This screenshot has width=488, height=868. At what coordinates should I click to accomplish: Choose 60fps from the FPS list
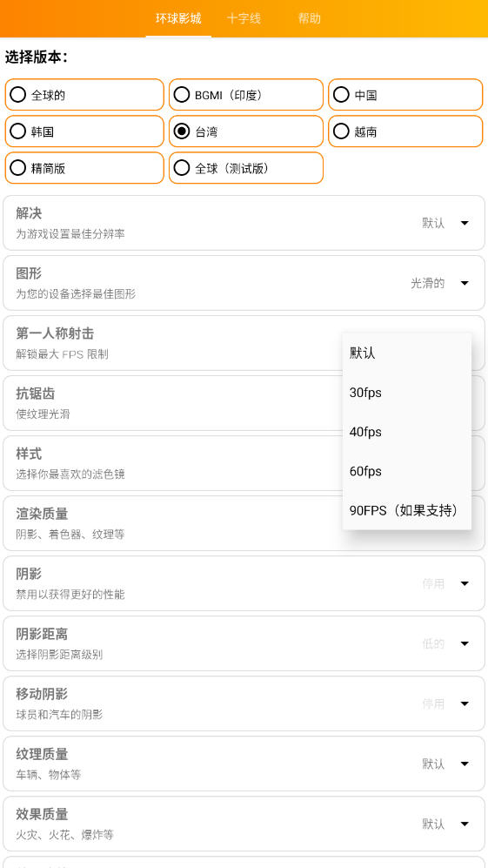(407, 471)
